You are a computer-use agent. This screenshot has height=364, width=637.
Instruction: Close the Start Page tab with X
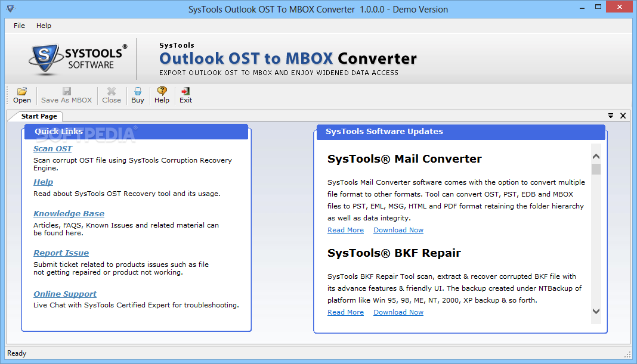[623, 116]
